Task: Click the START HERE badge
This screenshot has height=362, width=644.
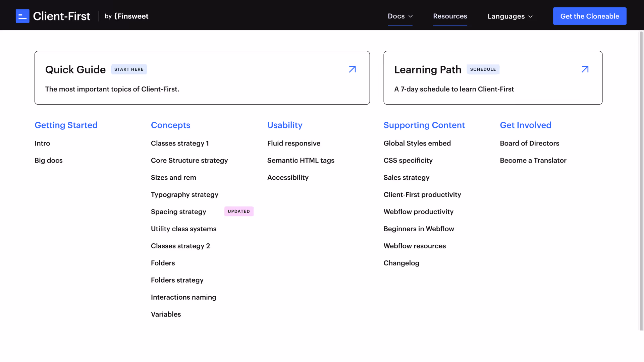Action: point(129,69)
